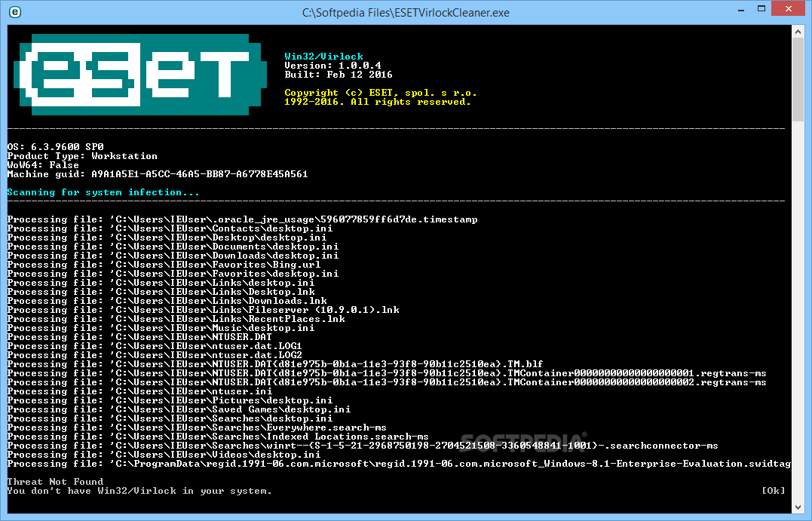This screenshot has height=521, width=812.
Task: Click the 'WoW64: False' line
Action: point(43,164)
